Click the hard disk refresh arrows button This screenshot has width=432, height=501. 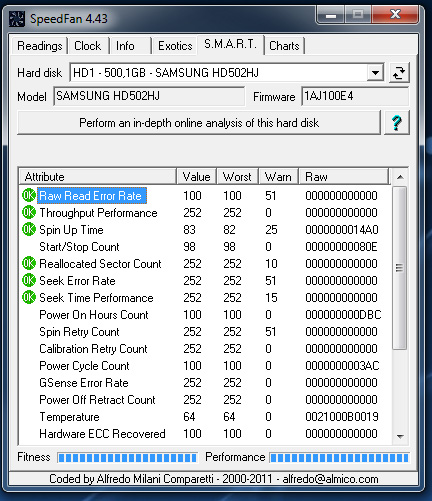(399, 73)
